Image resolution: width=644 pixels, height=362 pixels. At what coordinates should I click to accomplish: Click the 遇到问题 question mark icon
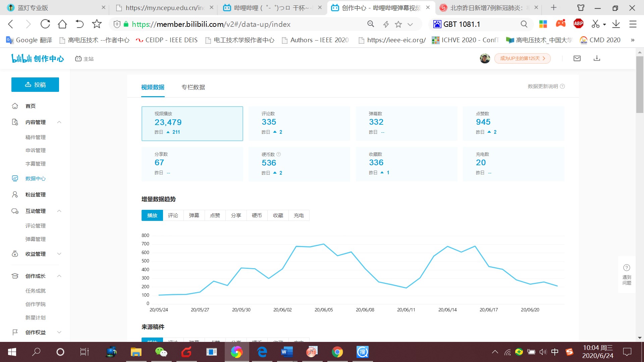[627, 267]
